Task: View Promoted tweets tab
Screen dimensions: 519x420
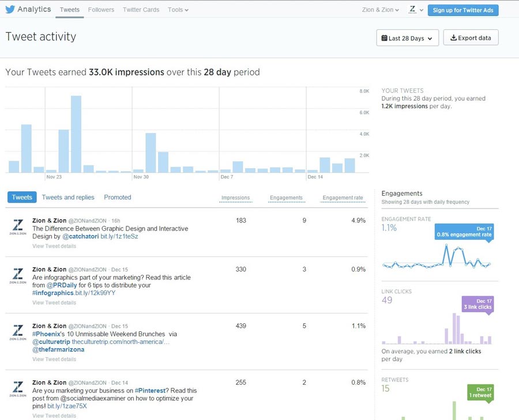Action: pyautogui.click(x=118, y=197)
